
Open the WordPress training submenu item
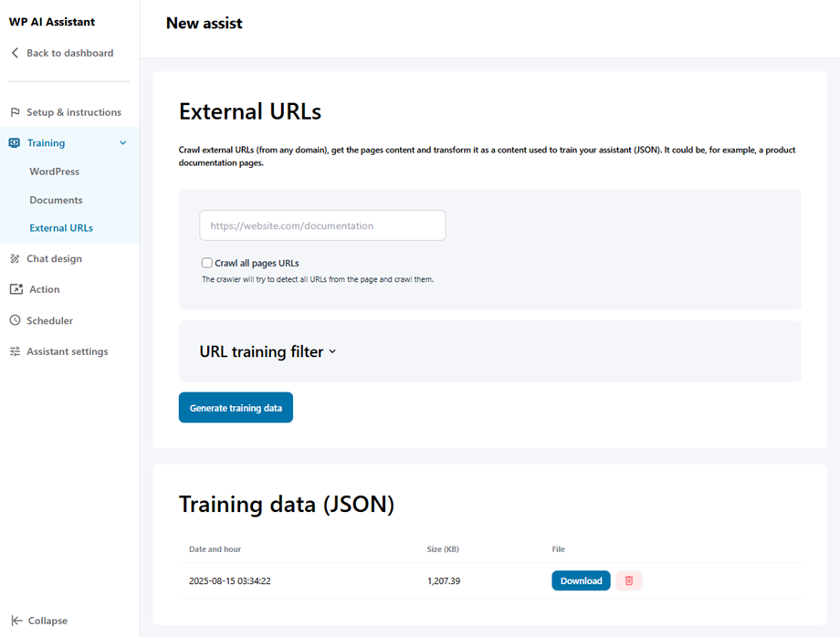click(x=54, y=172)
